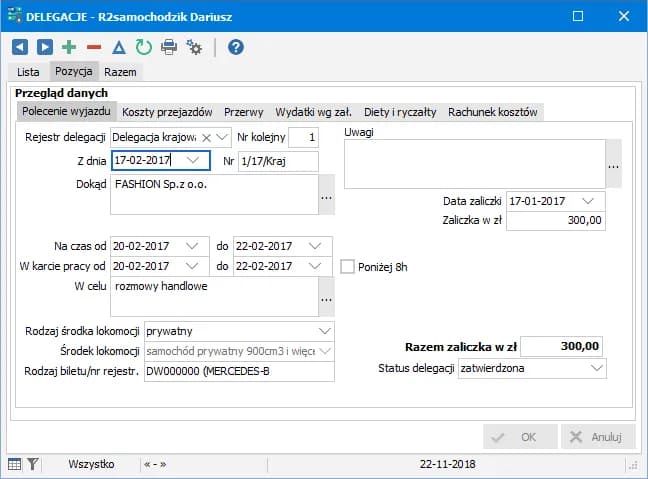The image size is (648, 479).
Task: Open the Data zaliczki date picker
Action: coord(587,200)
